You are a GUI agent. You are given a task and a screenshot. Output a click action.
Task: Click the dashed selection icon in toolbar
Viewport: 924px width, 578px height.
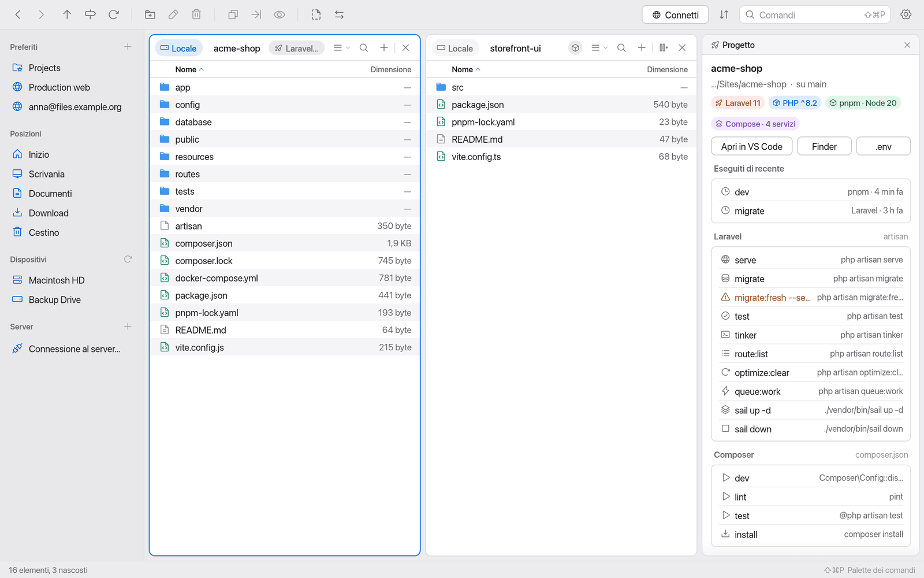click(316, 14)
